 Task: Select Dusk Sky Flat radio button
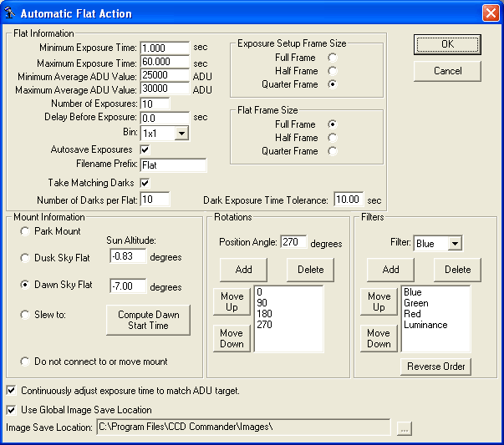(x=26, y=257)
